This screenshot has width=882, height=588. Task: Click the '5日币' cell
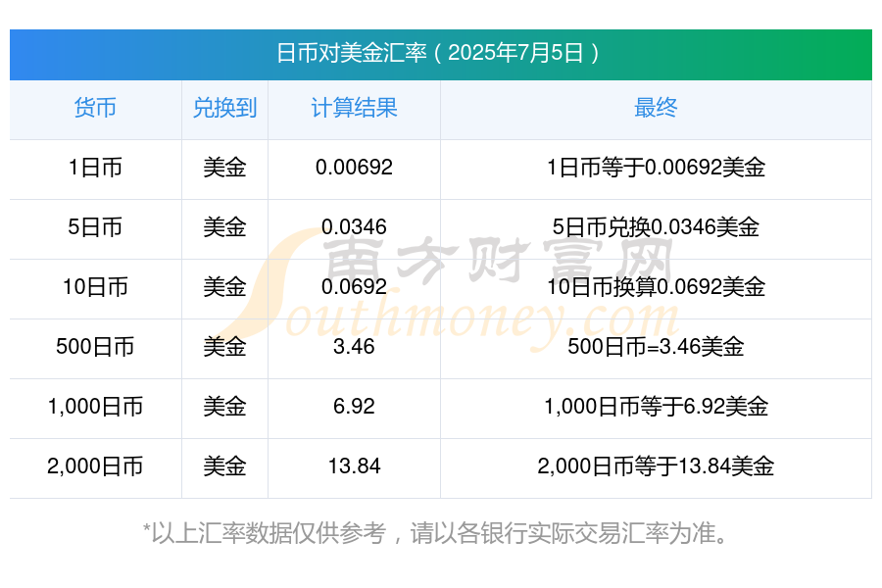(95, 227)
